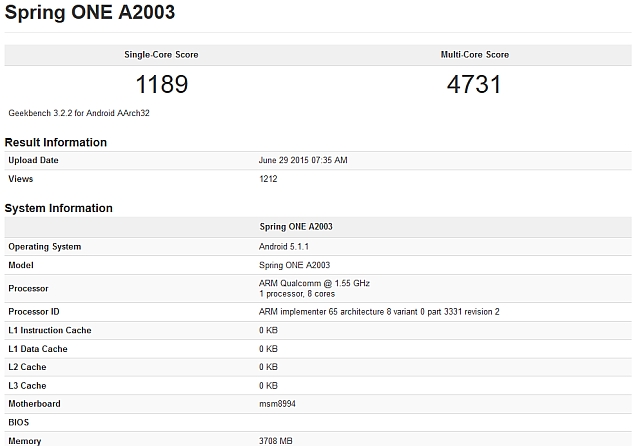The height and width of the screenshot is (446, 635).
Task: Click the Processor ID value text
Action: [379, 311]
